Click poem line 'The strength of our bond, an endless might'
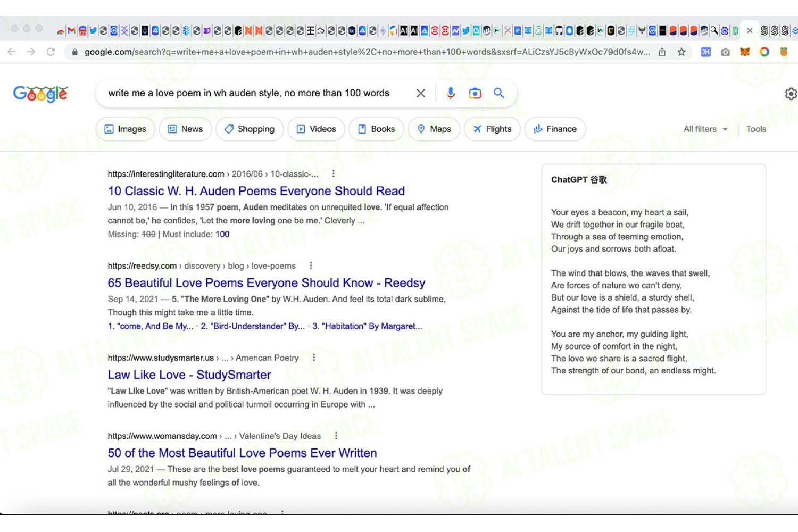Screen dimensions: 798x532 click(634, 371)
